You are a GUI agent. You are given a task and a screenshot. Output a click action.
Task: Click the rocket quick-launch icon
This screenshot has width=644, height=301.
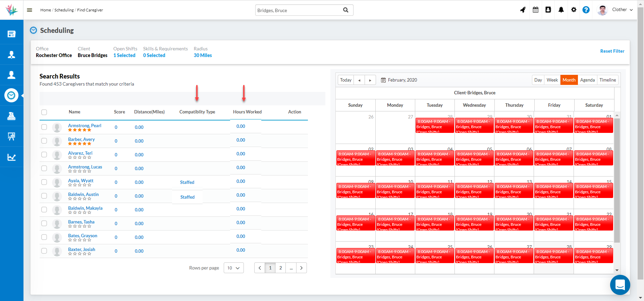pos(523,10)
